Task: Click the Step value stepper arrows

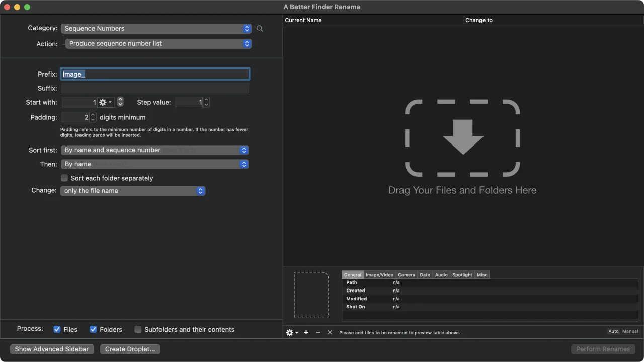Action: [206, 102]
